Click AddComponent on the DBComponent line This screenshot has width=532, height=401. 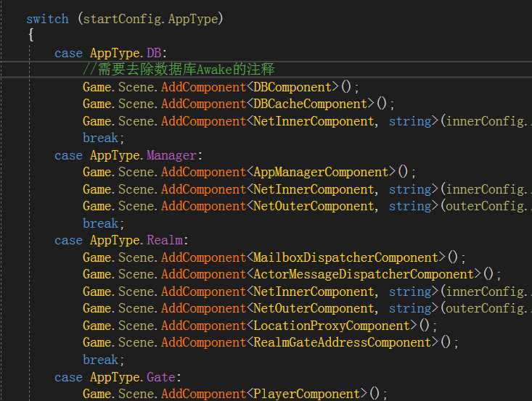(203, 87)
